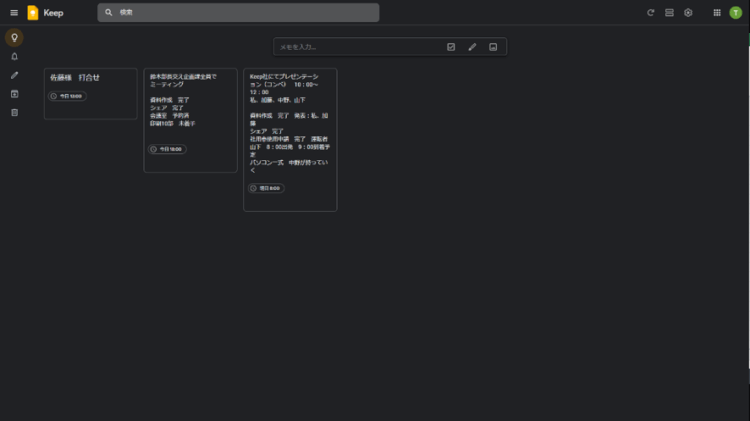
Task: Click the Keep logo in header
Action: tap(33, 13)
